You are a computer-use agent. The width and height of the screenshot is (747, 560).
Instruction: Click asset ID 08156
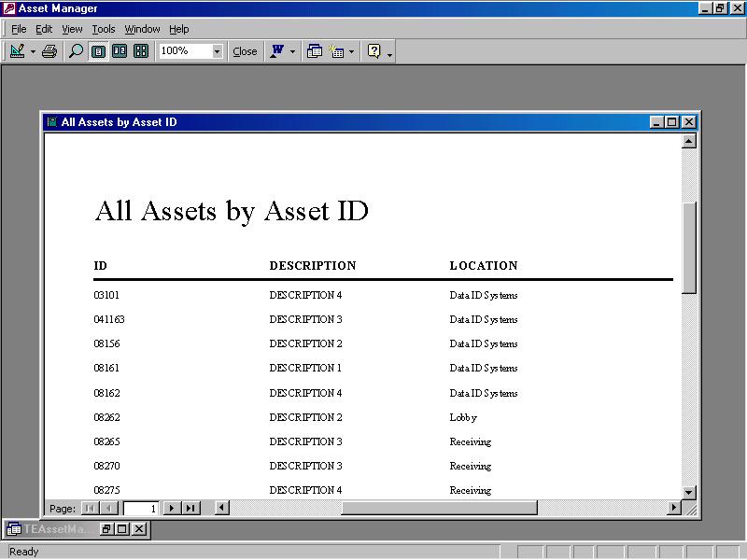click(x=106, y=343)
